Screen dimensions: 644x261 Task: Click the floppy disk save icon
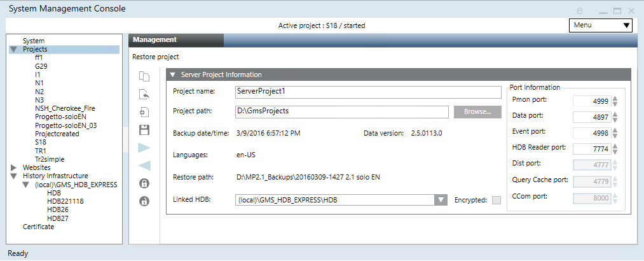144,130
